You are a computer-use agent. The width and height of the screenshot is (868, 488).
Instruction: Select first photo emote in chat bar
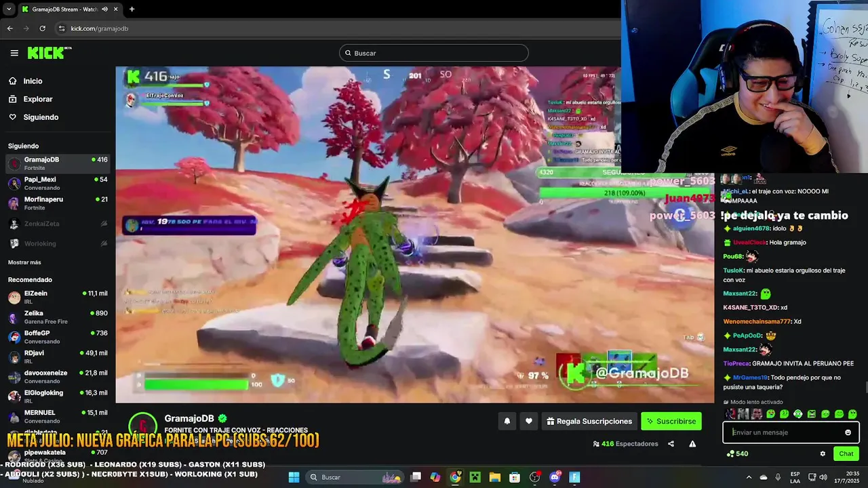click(x=730, y=413)
